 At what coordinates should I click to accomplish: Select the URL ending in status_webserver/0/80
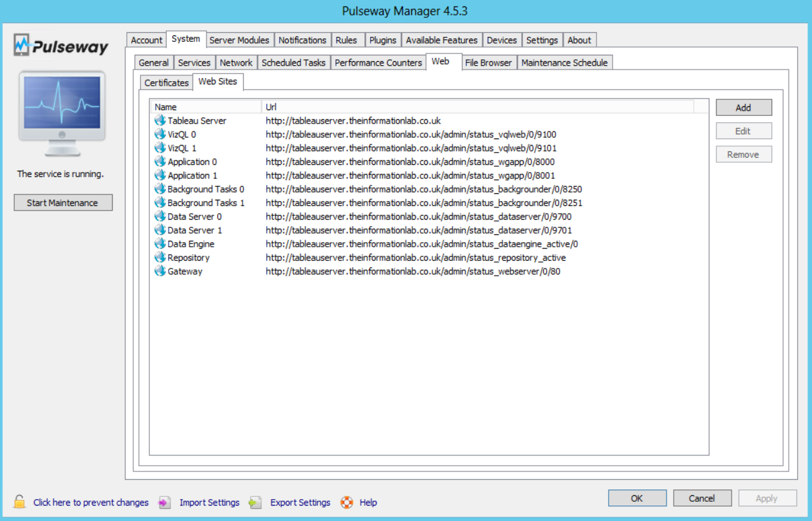[413, 271]
